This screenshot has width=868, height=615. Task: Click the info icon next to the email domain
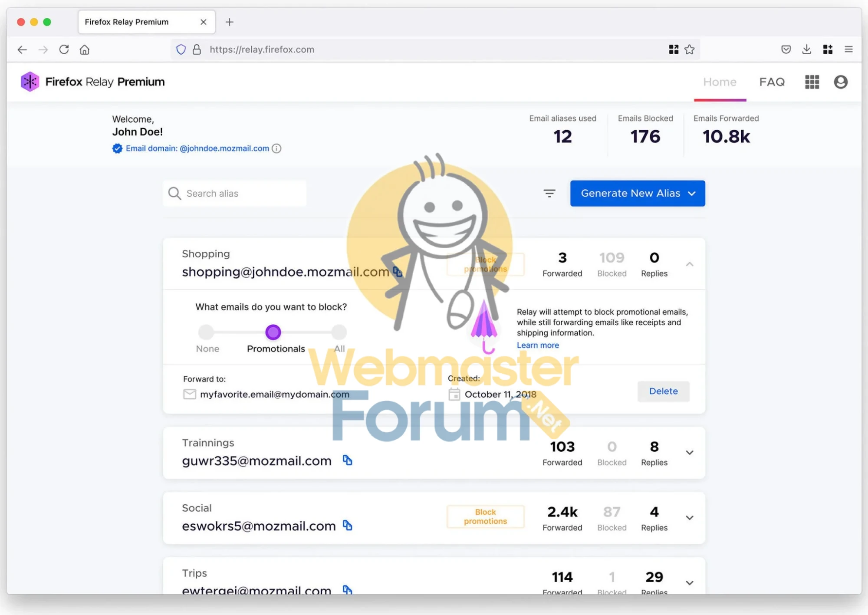coord(277,148)
